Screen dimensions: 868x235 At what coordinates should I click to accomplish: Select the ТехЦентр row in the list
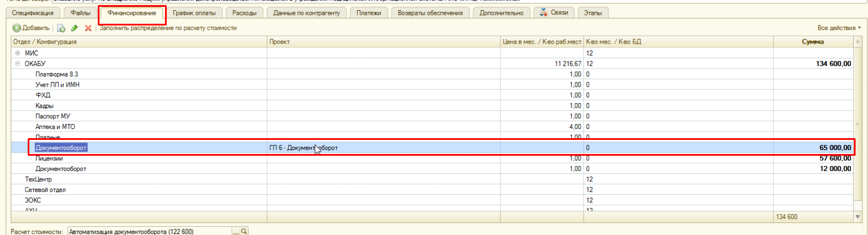[38, 179]
